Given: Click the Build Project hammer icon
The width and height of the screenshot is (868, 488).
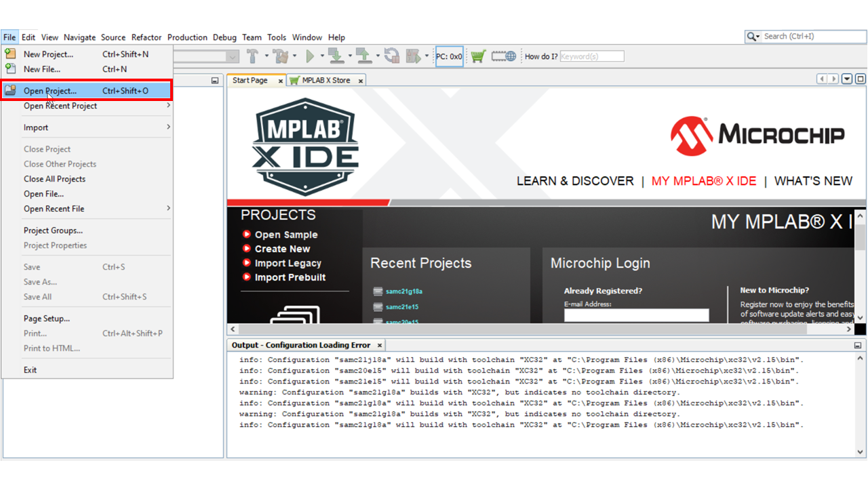Looking at the screenshot, I should pyautogui.click(x=252, y=56).
